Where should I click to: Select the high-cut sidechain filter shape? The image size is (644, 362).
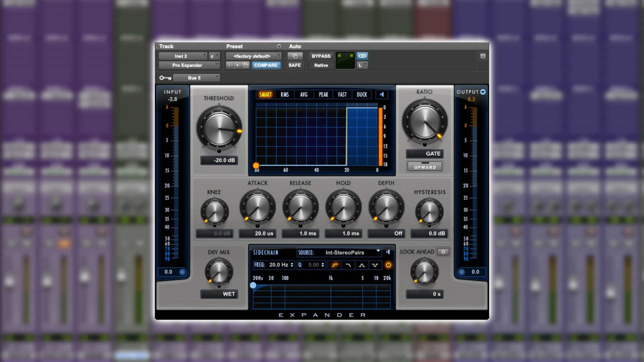347,265
